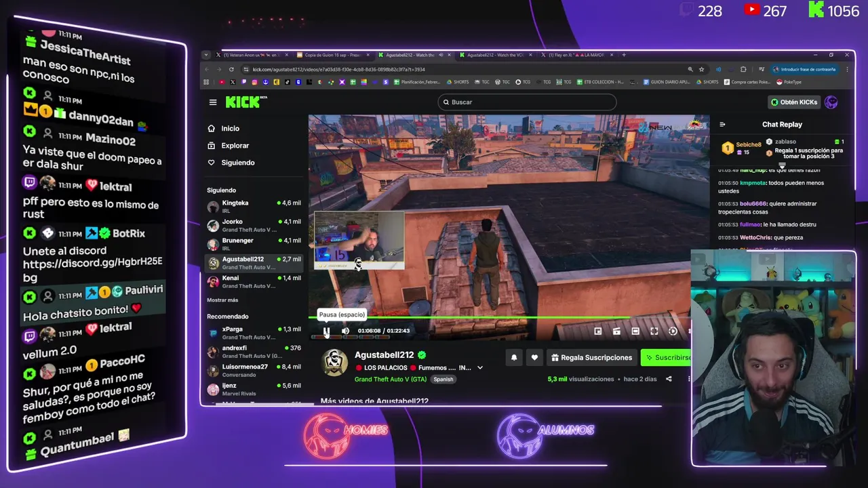Expand the list with Mostrar más
868x488 pixels.
222,300
